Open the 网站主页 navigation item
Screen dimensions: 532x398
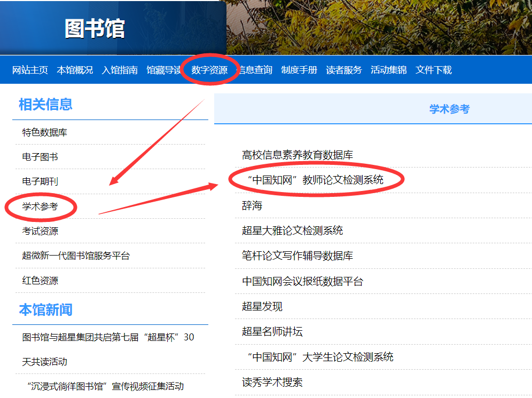[30, 70]
